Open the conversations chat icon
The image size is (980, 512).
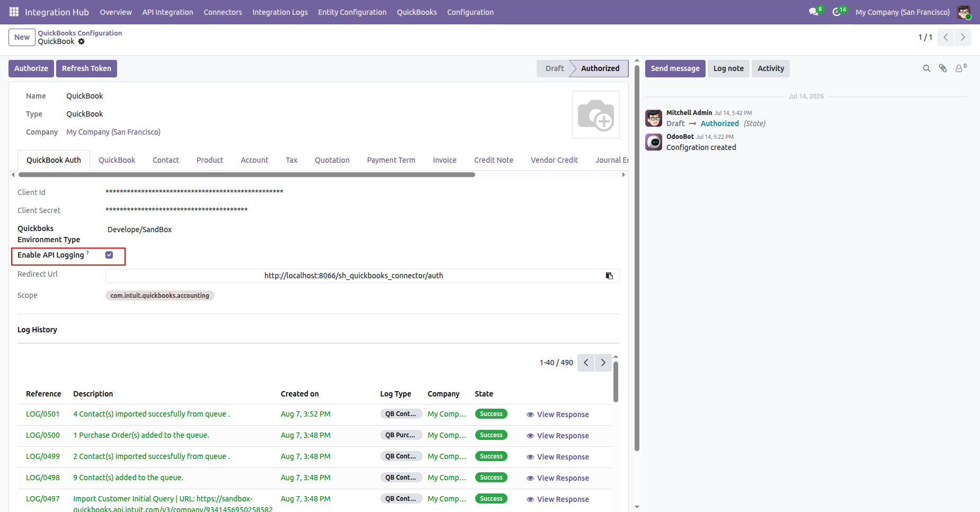(x=814, y=12)
